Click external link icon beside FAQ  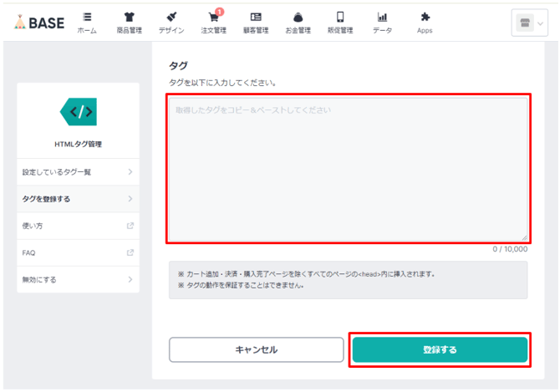130,252
